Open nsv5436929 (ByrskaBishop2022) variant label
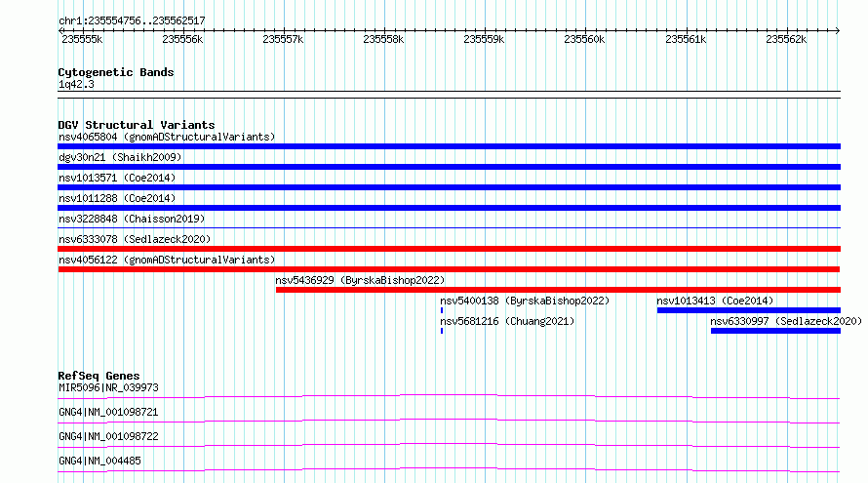This screenshot has height=483, width=868. 360,280
